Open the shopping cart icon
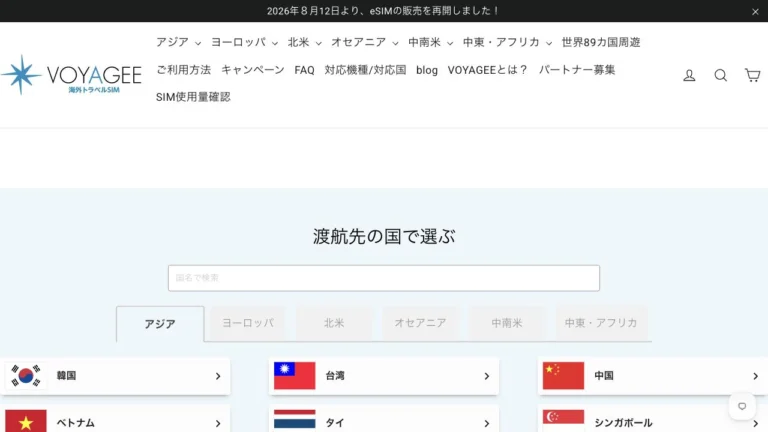Screen dimensions: 768x432 tap(752, 75)
